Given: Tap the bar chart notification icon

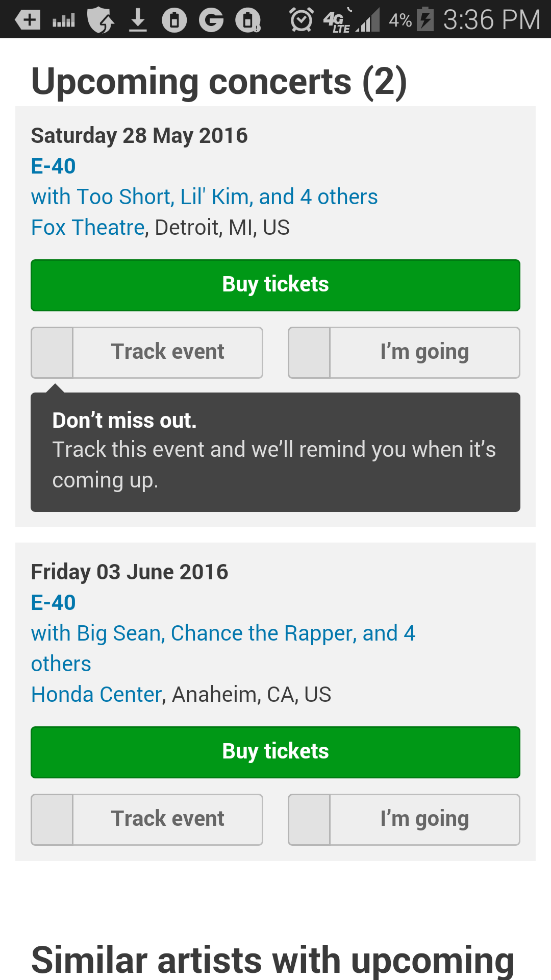Looking at the screenshot, I should coord(64,20).
